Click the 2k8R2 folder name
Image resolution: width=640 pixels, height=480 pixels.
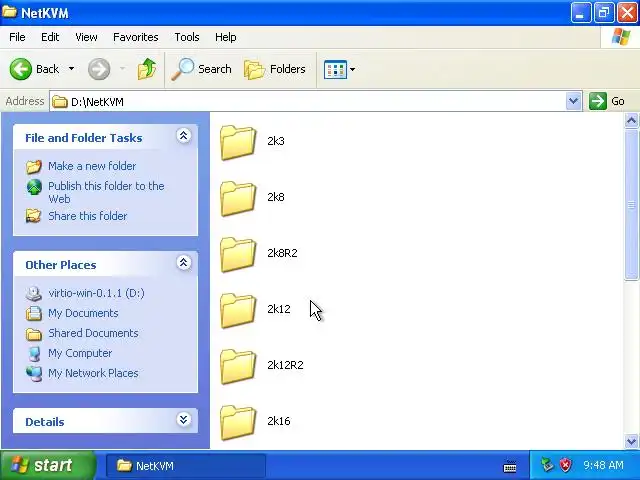pyautogui.click(x=282, y=253)
